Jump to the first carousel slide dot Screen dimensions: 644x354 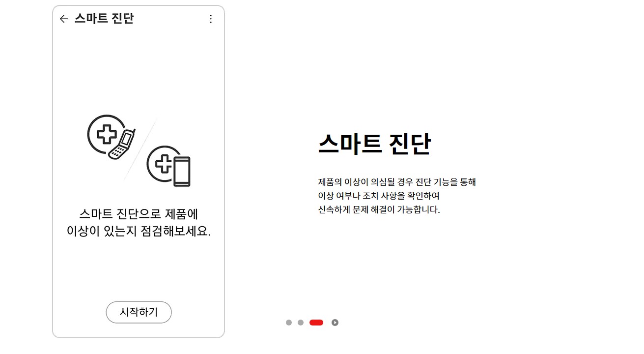[289, 323]
